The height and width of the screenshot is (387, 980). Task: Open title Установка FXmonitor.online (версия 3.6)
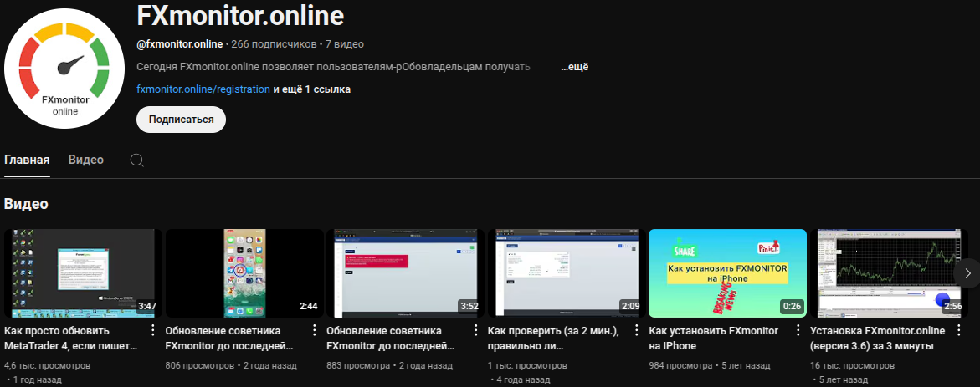[x=878, y=338]
